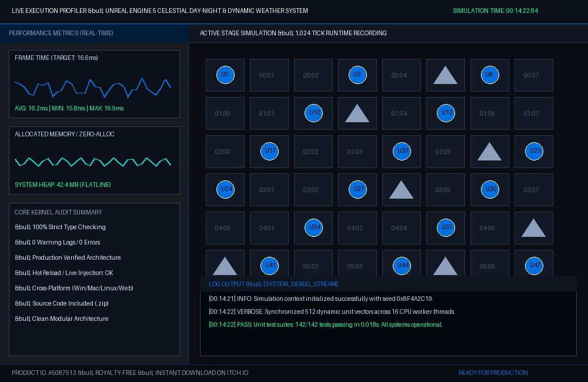Select the U20 unit marker
588x382 pixels.
click(402, 152)
